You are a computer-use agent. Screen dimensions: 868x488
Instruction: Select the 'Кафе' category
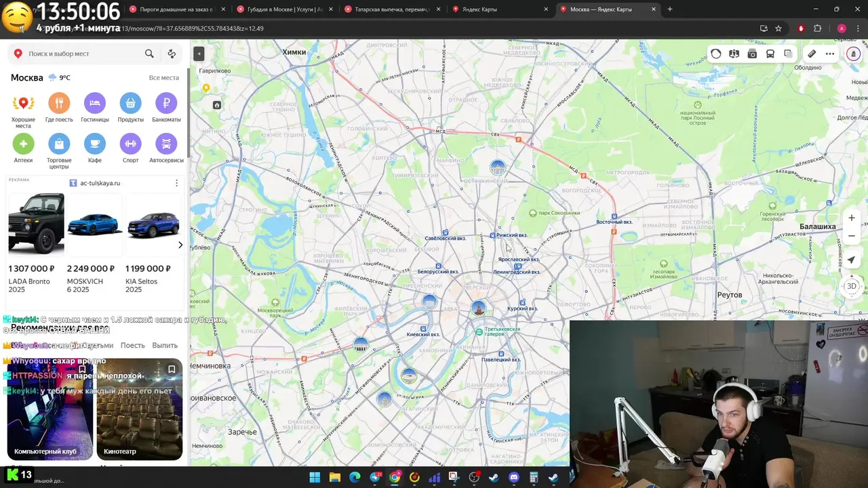[x=95, y=149]
